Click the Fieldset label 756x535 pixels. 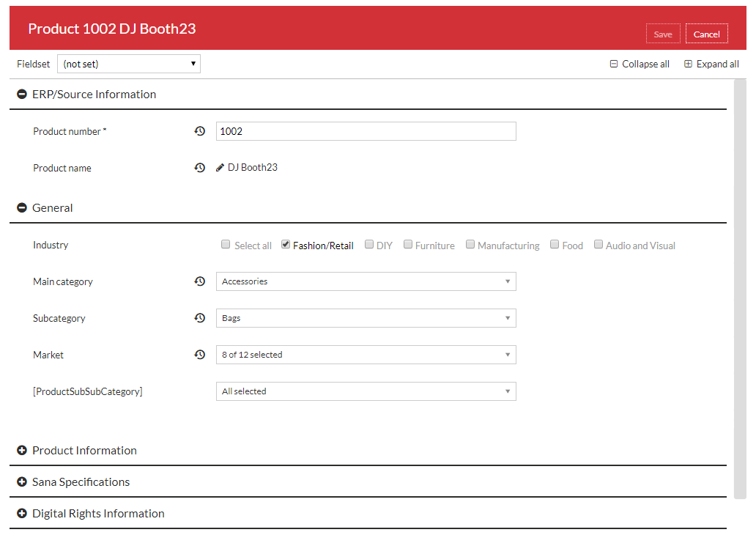(33, 64)
